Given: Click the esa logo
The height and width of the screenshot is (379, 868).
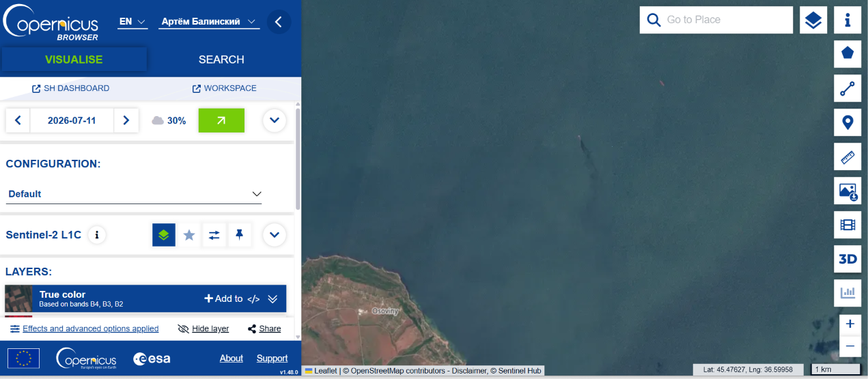Looking at the screenshot, I should [152, 359].
